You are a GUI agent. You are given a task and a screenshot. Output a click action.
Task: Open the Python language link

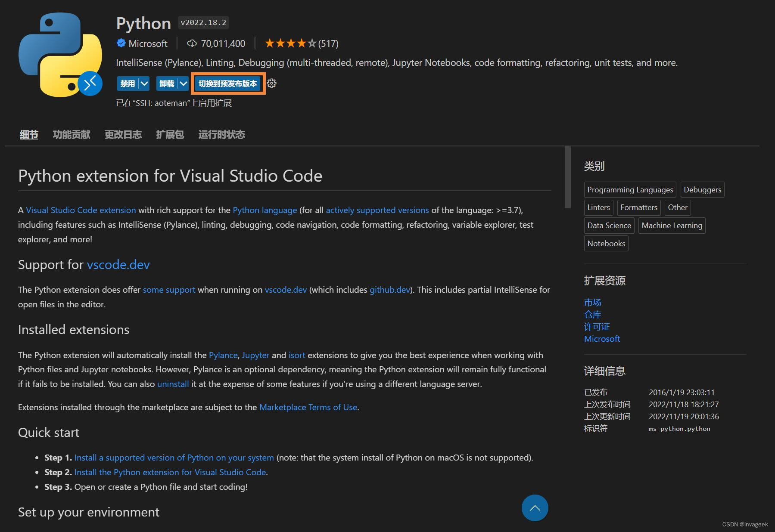point(265,210)
